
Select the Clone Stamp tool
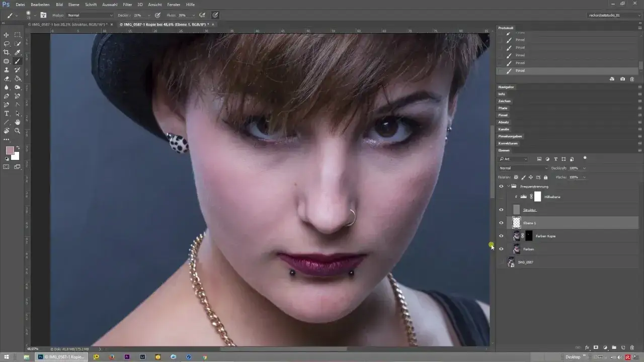click(x=7, y=69)
